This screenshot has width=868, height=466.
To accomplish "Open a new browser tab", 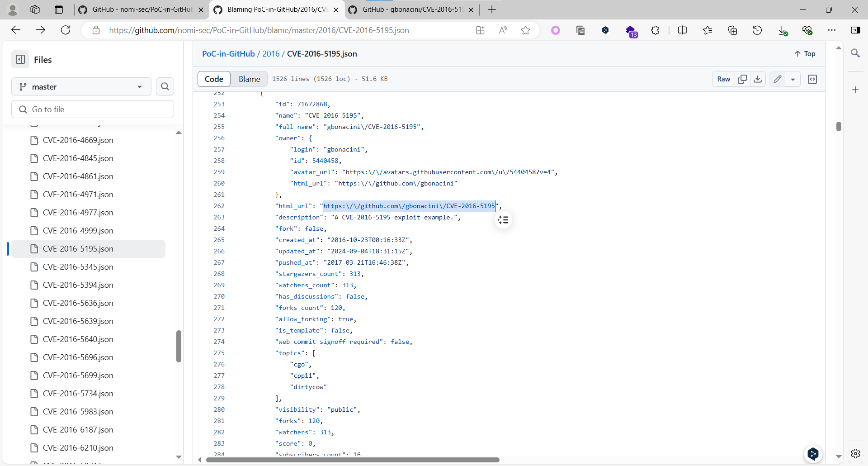I will tap(492, 10).
